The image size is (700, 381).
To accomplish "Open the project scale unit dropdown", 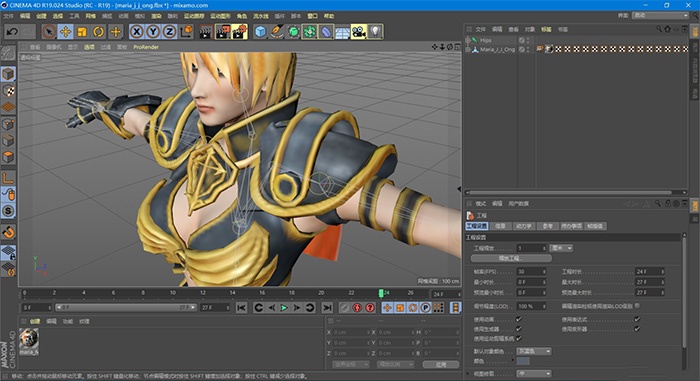I will click(561, 248).
